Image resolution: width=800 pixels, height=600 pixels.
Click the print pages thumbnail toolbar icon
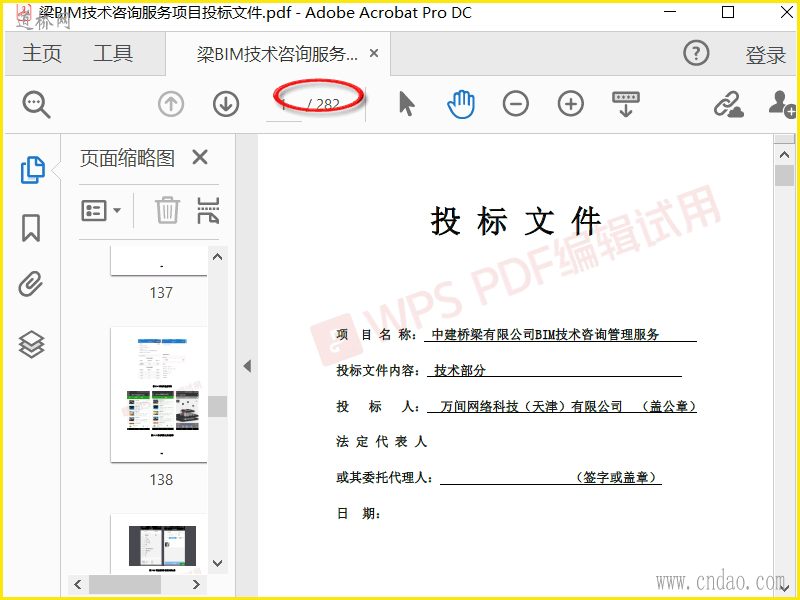click(208, 210)
